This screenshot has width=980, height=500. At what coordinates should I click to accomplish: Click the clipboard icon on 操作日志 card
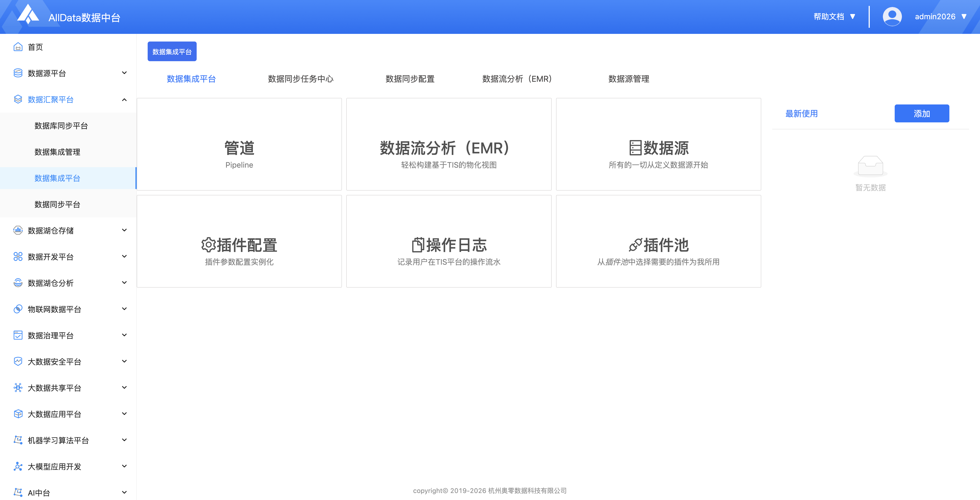418,245
